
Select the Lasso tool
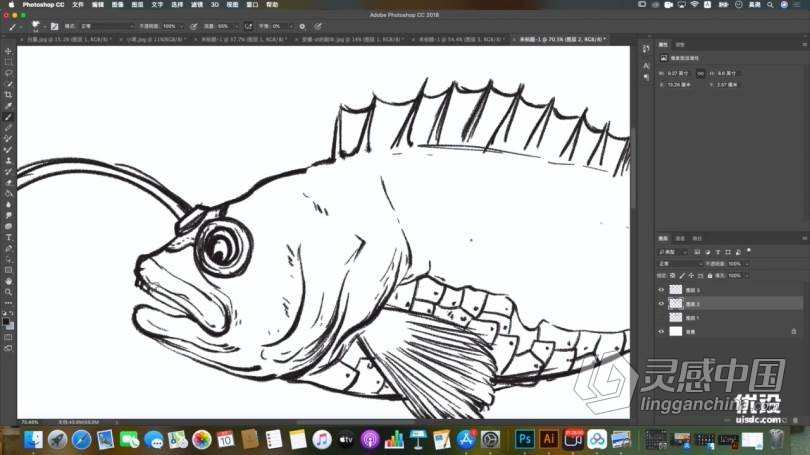[x=8, y=73]
